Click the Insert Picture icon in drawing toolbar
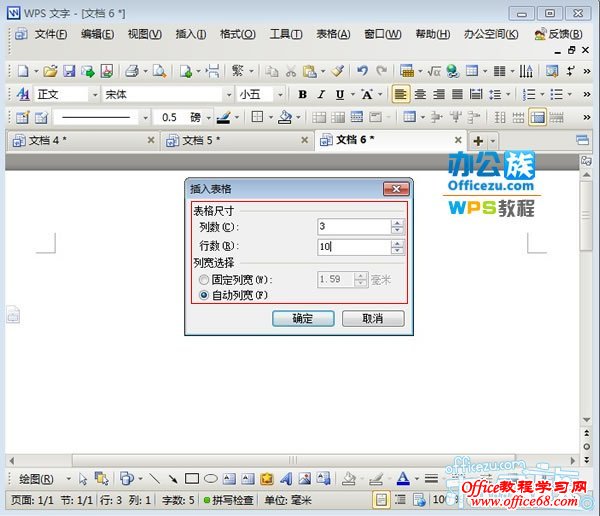The height and width of the screenshot is (516, 600). [x=305, y=478]
